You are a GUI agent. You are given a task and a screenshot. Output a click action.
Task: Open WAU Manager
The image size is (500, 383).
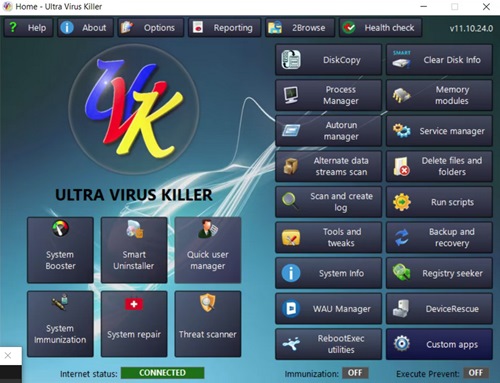pyautogui.click(x=328, y=308)
